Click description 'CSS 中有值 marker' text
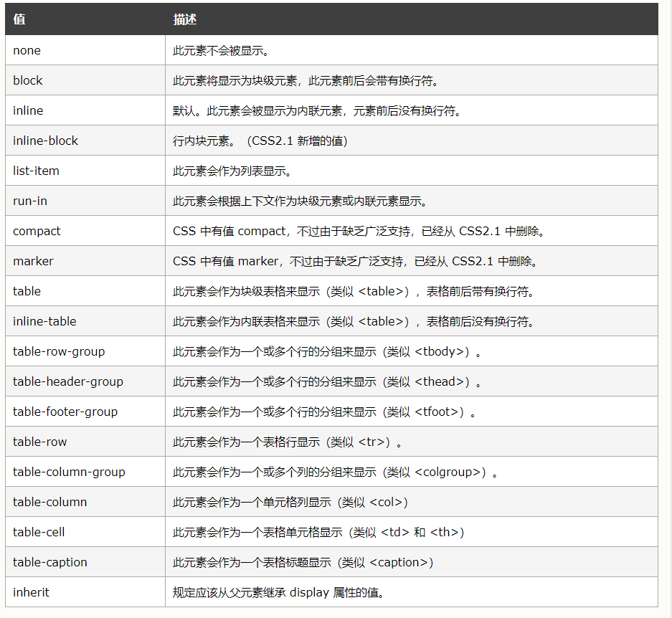 (355, 261)
